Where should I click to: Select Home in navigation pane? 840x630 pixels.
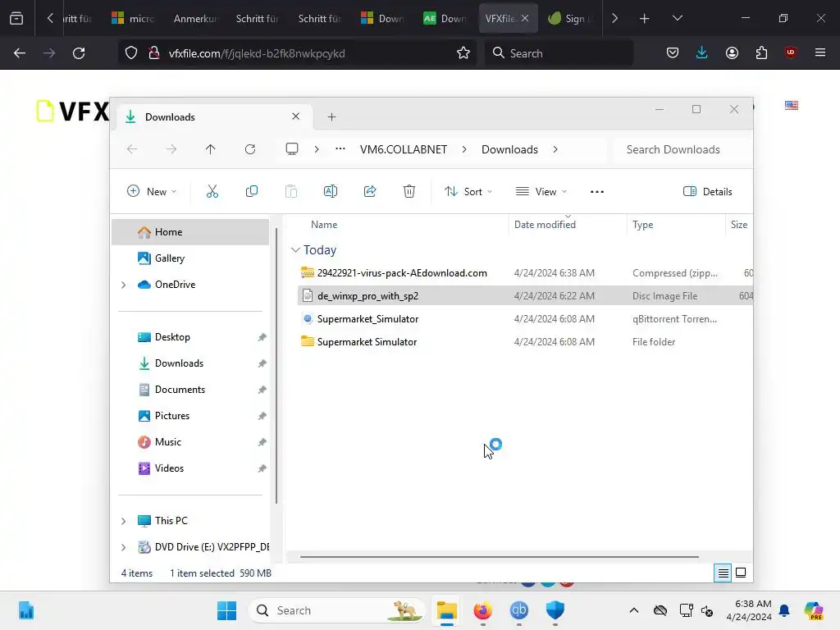pyautogui.click(x=190, y=232)
